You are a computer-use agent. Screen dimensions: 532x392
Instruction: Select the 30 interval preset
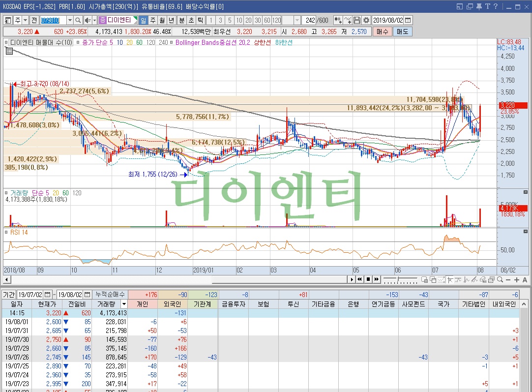point(258,20)
